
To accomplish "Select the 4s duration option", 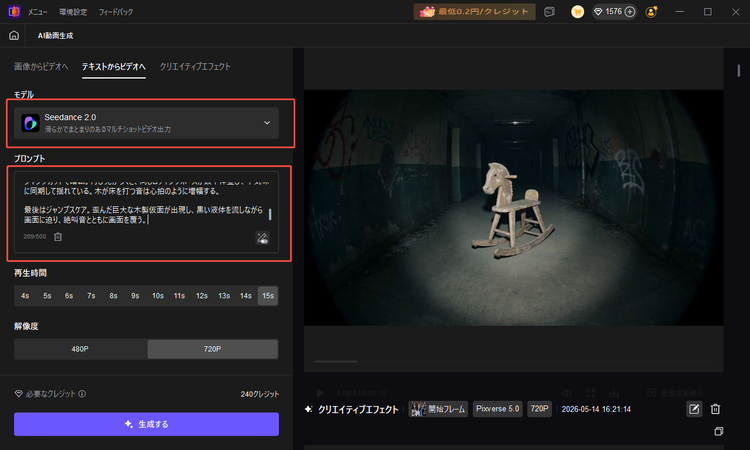I will click(x=25, y=296).
